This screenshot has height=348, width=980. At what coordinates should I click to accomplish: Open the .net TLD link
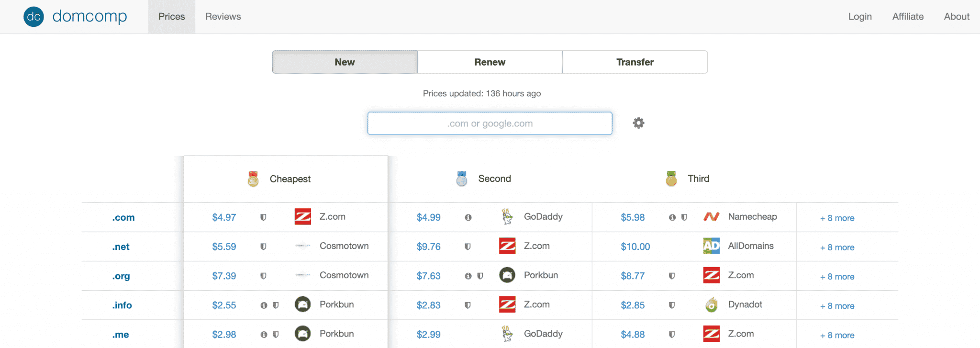(x=121, y=247)
